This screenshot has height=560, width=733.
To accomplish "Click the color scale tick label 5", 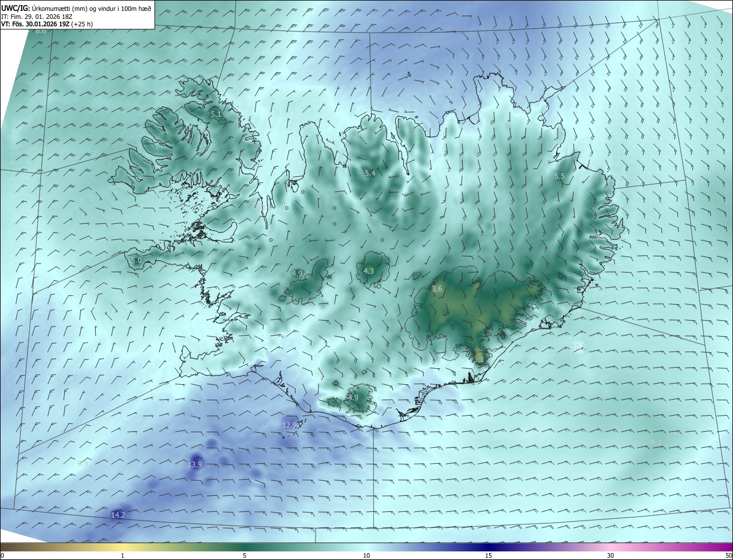I will point(245,555).
